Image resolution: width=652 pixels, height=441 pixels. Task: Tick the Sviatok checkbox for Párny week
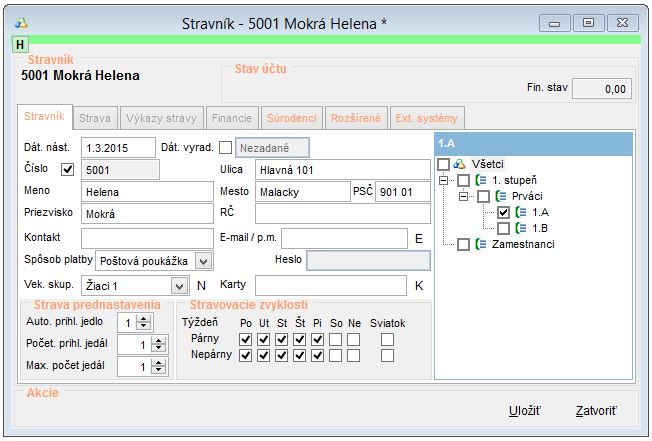pyautogui.click(x=387, y=339)
